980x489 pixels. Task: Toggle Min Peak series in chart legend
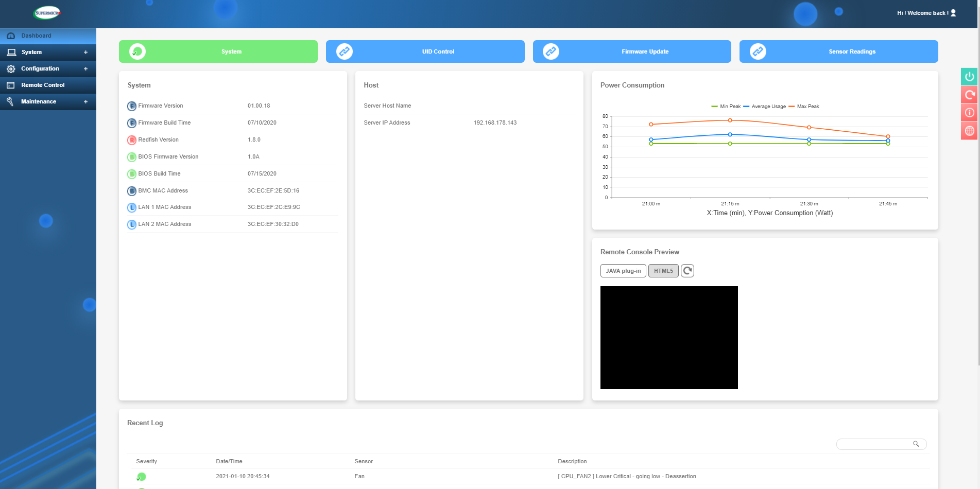(726, 107)
